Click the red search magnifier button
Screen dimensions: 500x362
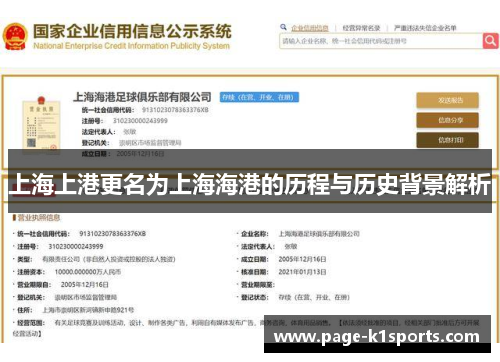[490, 41]
